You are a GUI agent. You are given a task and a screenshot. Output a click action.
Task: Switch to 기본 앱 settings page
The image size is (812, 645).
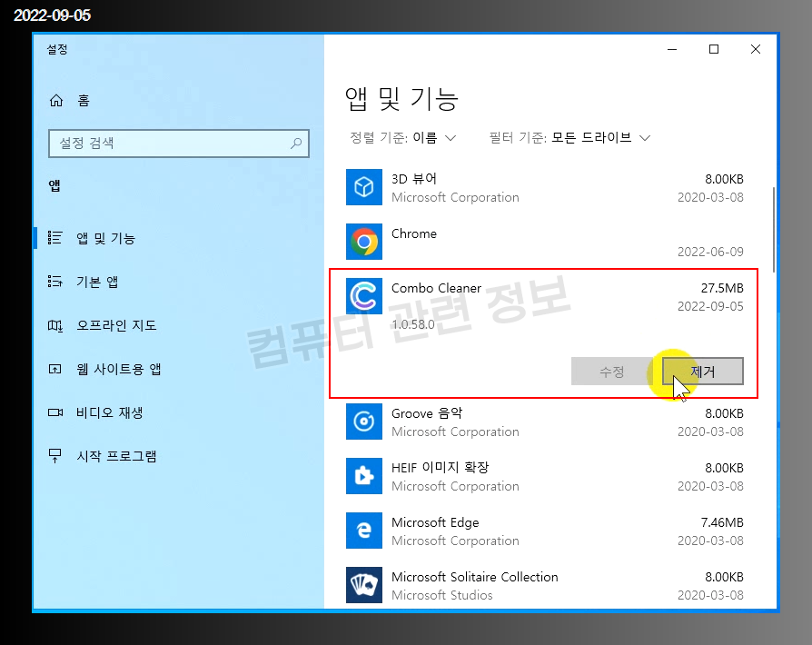coord(97,282)
